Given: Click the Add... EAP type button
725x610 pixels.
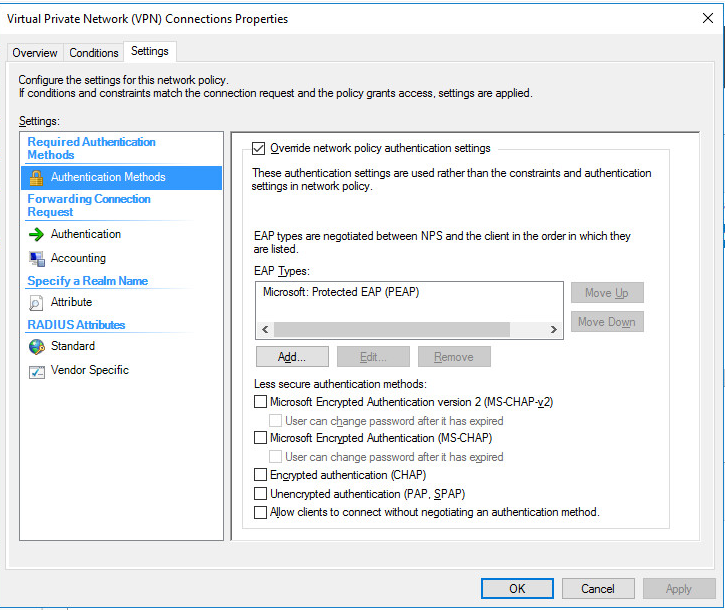Looking at the screenshot, I should (x=292, y=357).
